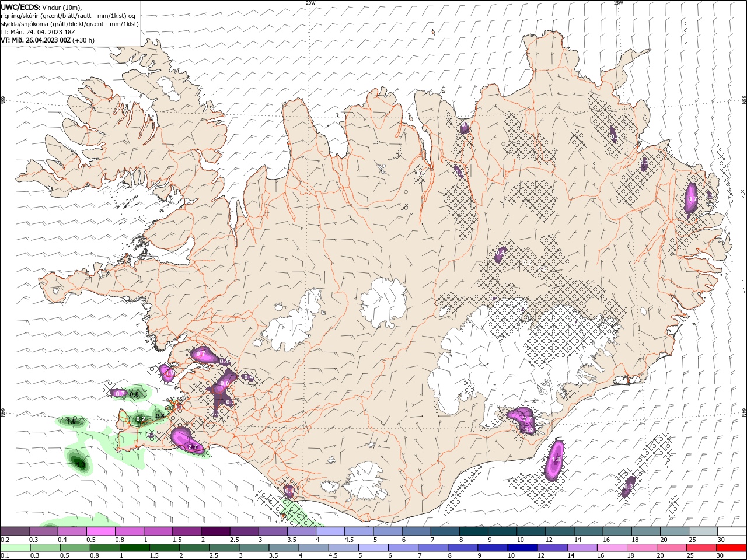The height and width of the screenshot is (560, 747).
Task: Pick the 25 red-pink rain legend swatch
Action: coord(701,548)
